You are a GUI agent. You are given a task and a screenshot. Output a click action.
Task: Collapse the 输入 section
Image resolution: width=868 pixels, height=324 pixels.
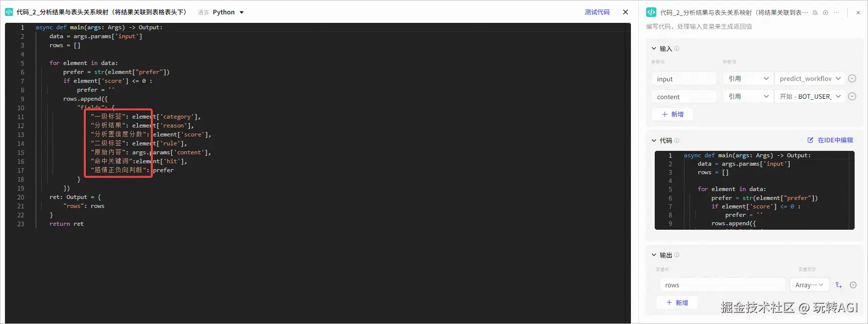pos(654,49)
